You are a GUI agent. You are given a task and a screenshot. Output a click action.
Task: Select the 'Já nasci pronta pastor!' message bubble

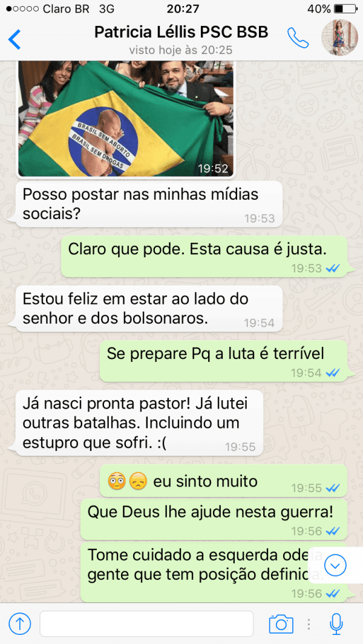140,422
